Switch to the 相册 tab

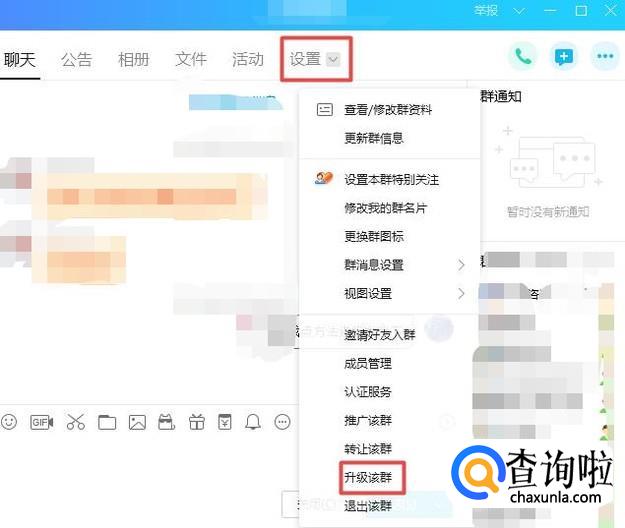(133, 59)
